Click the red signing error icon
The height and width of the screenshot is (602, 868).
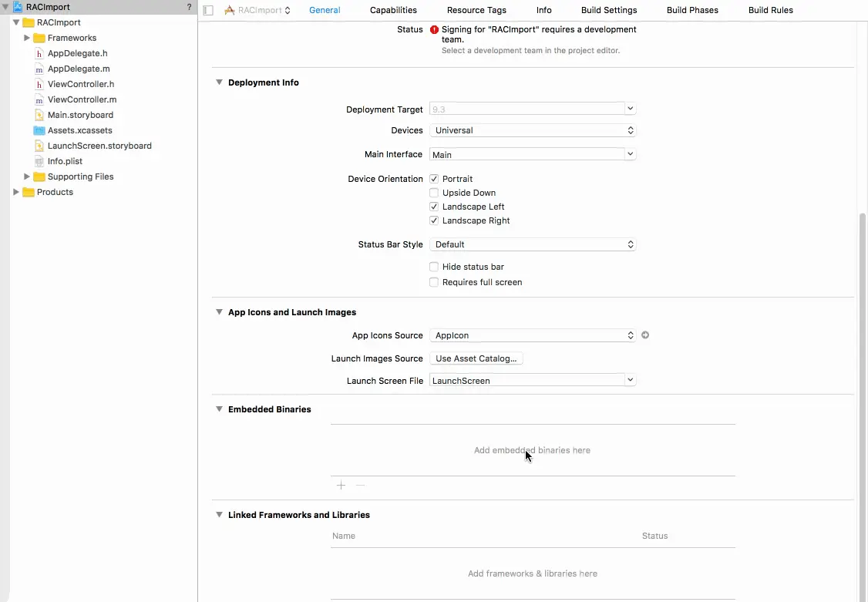(434, 30)
